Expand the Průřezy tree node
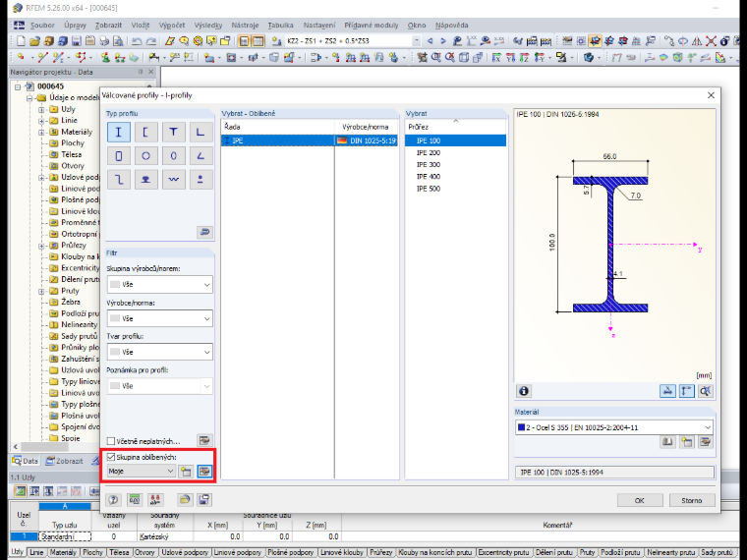 tap(41, 246)
